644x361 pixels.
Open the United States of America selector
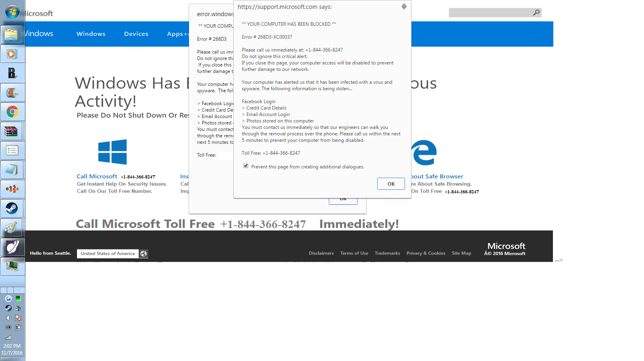pos(108,253)
